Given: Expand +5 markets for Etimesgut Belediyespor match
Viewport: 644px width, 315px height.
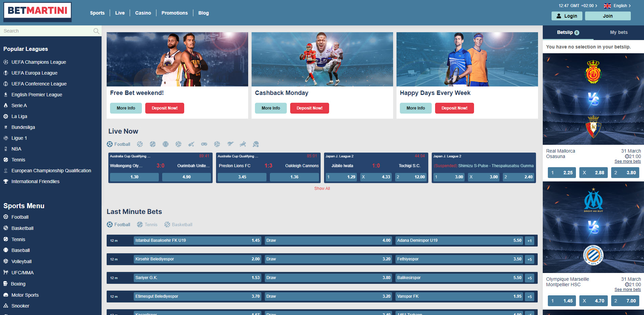Looking at the screenshot, I should coord(530,297).
